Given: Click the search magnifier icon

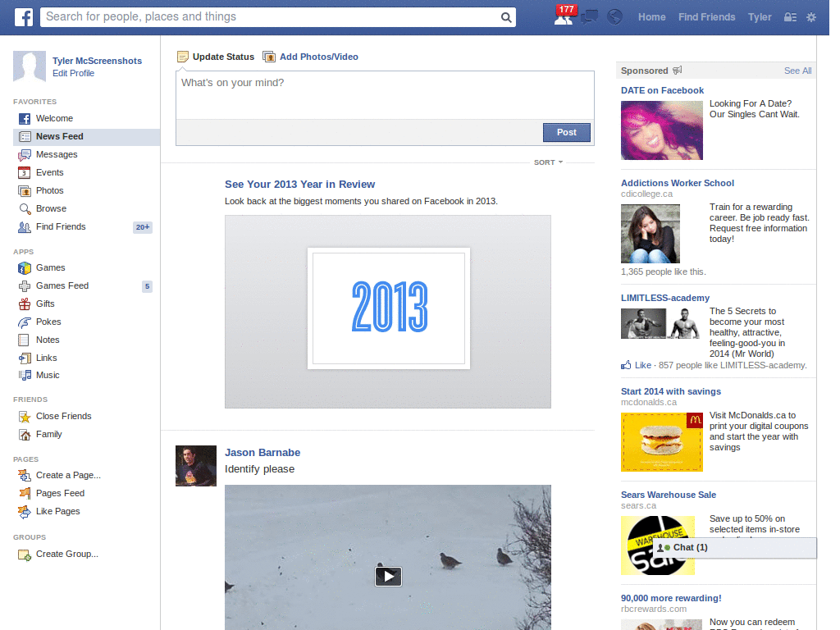Looking at the screenshot, I should click(505, 17).
